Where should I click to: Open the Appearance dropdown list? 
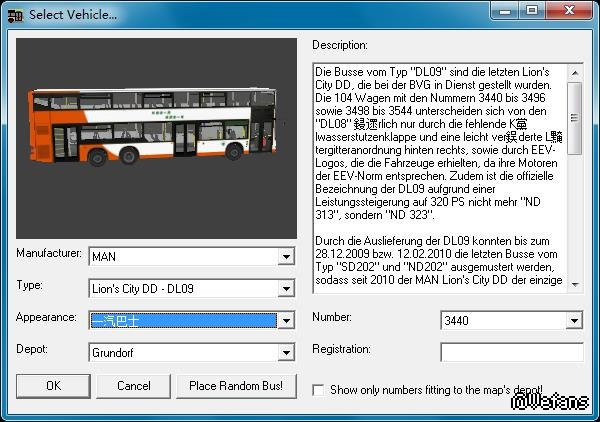(x=287, y=321)
